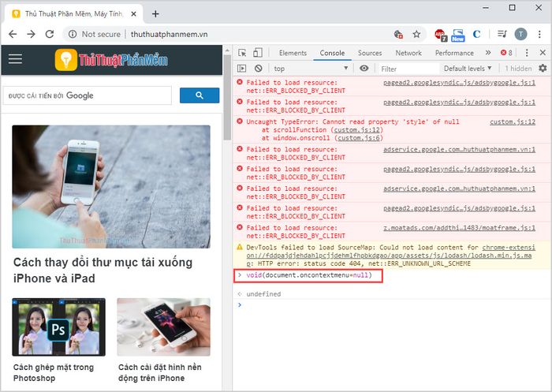This screenshot has width=552, height=392.
Task: Switch to the Sources panel
Action: point(370,53)
